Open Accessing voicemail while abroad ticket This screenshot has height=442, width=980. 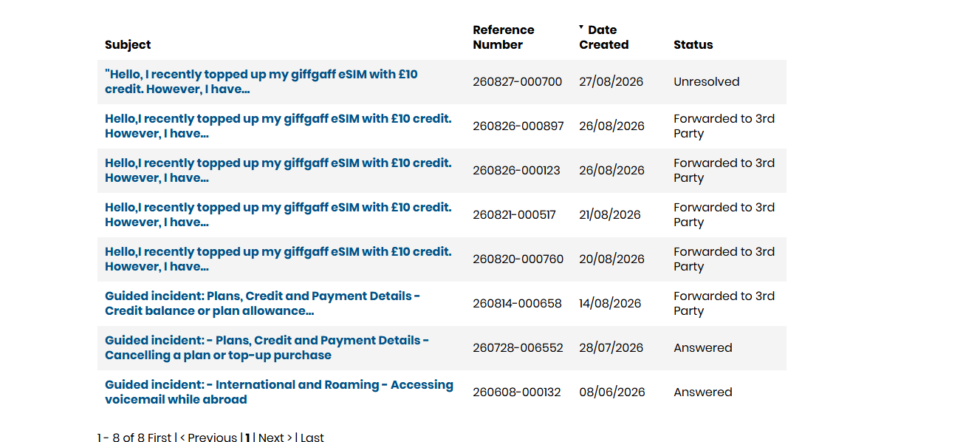(x=279, y=392)
